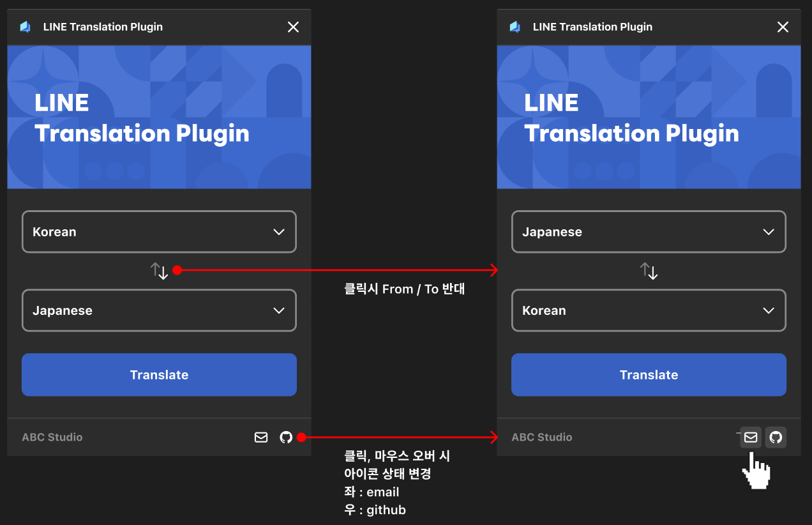812x525 pixels.
Task: Open Japanese target dropdown in left panel
Action: (x=160, y=310)
